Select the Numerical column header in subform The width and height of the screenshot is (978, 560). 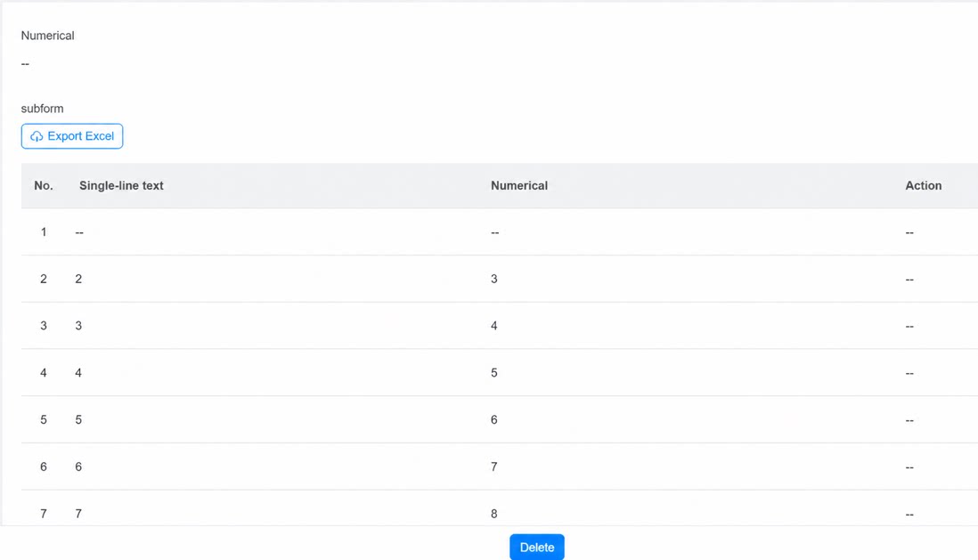point(519,186)
